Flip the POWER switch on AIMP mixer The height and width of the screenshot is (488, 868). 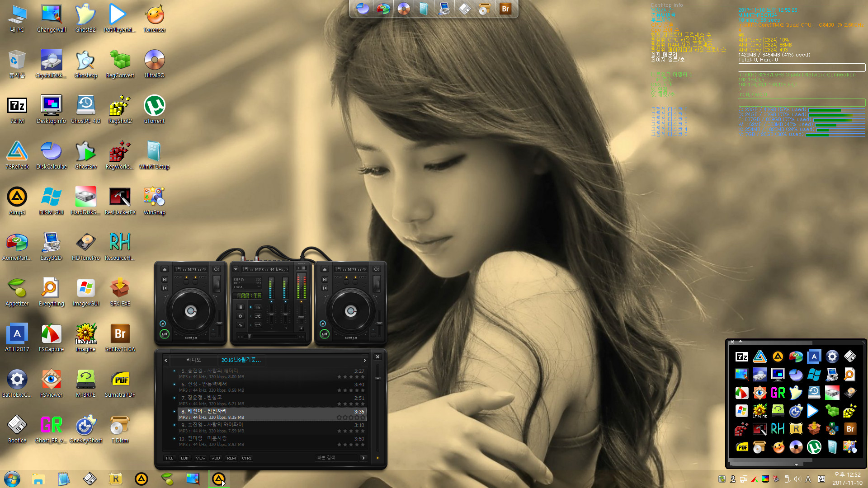(301, 268)
